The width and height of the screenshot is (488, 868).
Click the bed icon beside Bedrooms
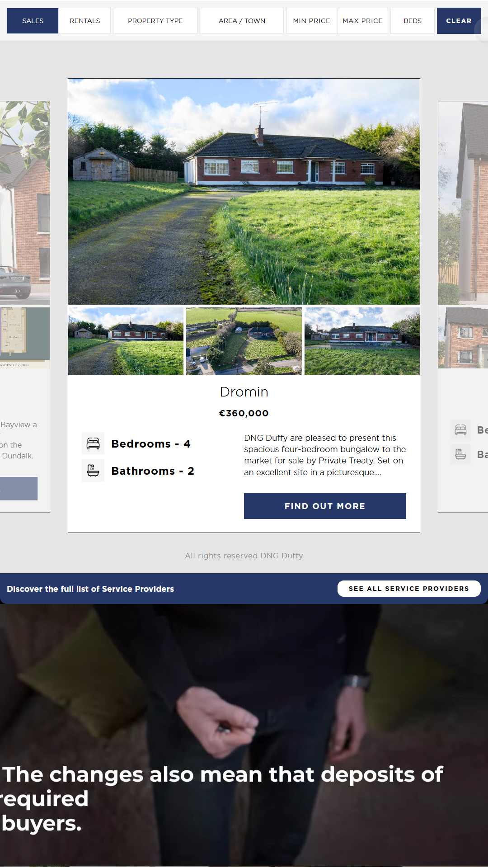93,443
